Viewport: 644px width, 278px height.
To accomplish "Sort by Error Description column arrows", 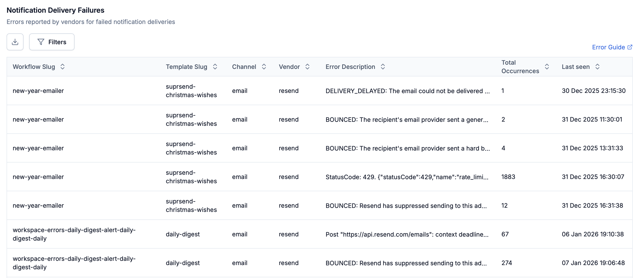I will coord(383,67).
